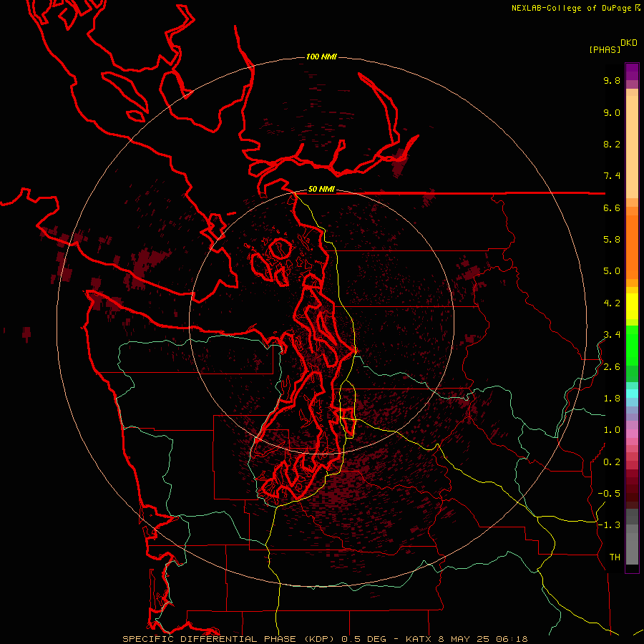644x644 pixels.
Task: Select the 5.8 value on color scale
Action: point(612,240)
